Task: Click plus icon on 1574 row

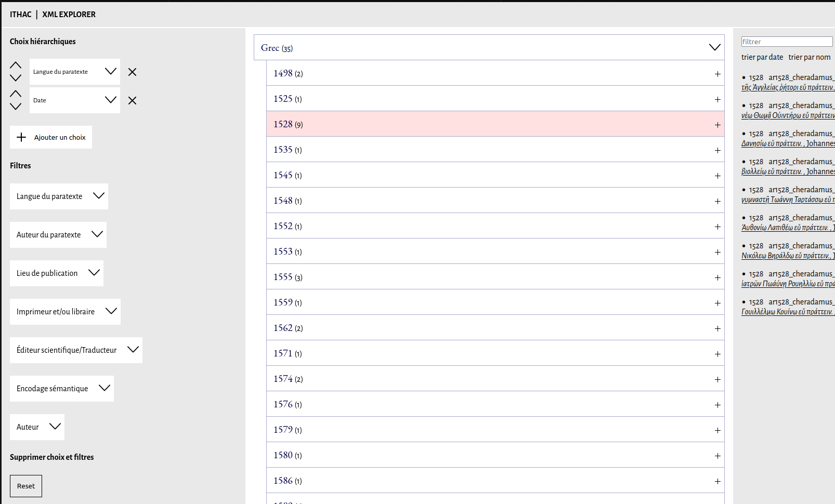Action: pyautogui.click(x=717, y=379)
